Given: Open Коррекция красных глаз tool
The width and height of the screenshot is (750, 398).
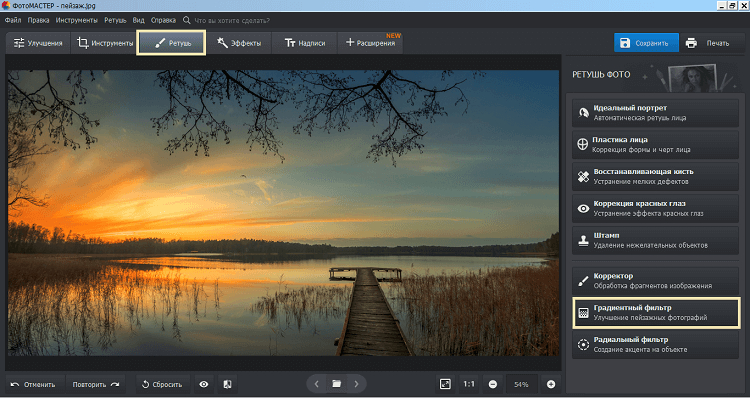Looking at the screenshot, I should coord(655,209).
